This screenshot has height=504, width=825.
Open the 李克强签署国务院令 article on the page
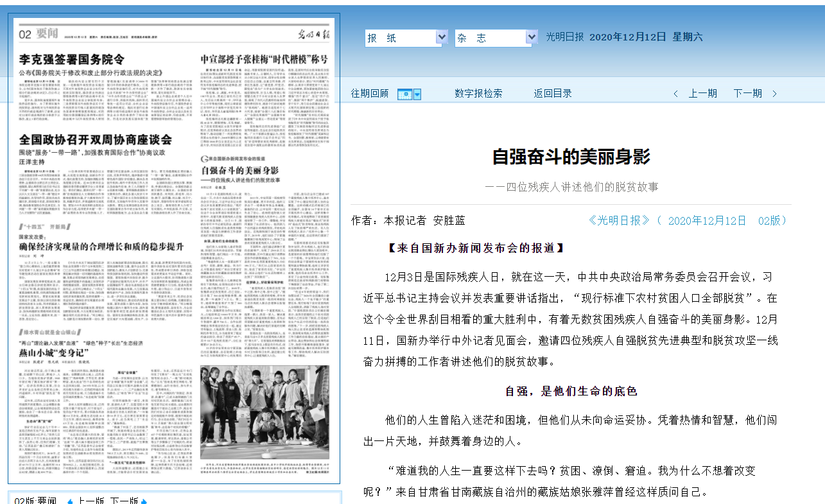coord(71,60)
